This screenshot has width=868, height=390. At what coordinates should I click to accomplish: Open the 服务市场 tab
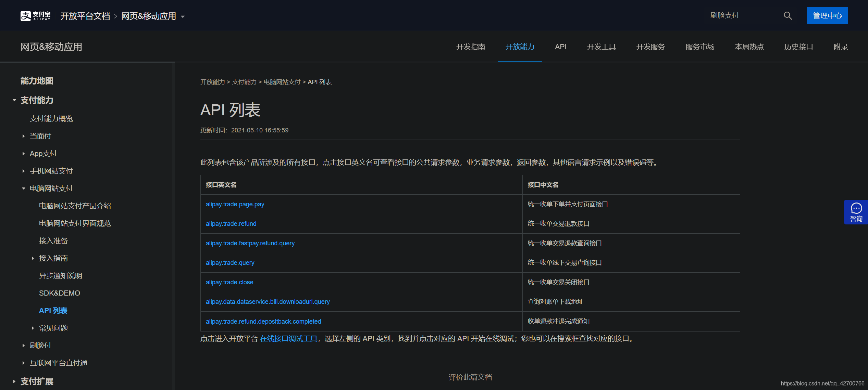coord(700,47)
